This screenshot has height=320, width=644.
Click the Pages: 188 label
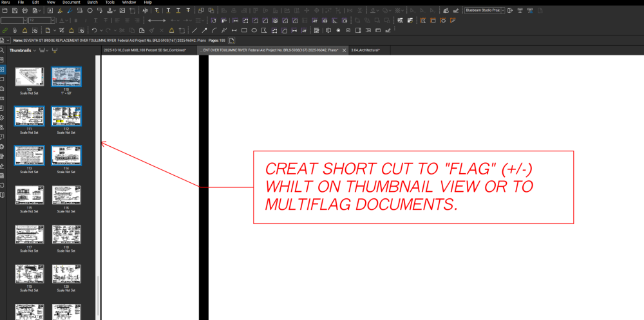[x=217, y=41]
